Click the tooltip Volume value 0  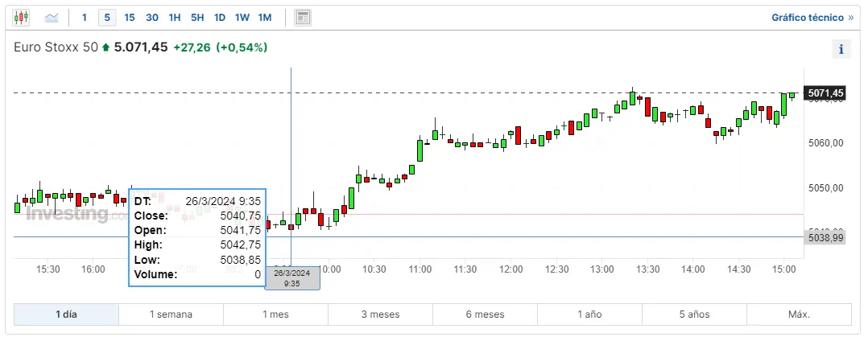click(x=258, y=275)
